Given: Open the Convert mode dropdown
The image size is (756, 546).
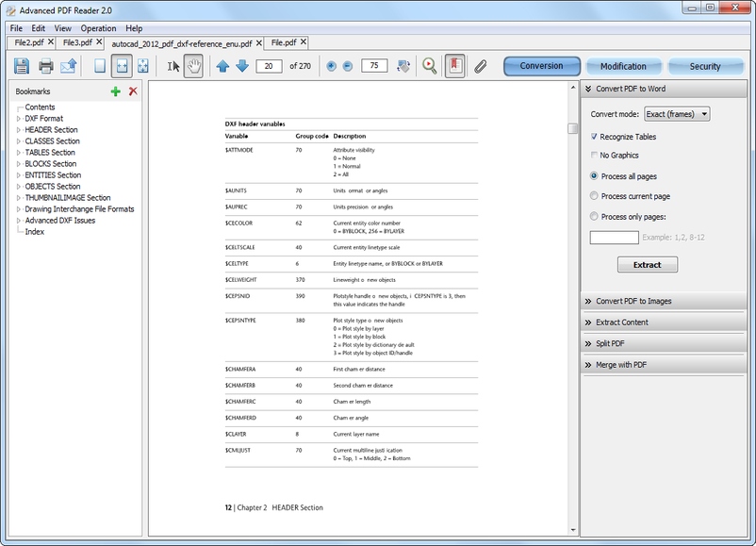Looking at the screenshot, I should click(x=677, y=114).
